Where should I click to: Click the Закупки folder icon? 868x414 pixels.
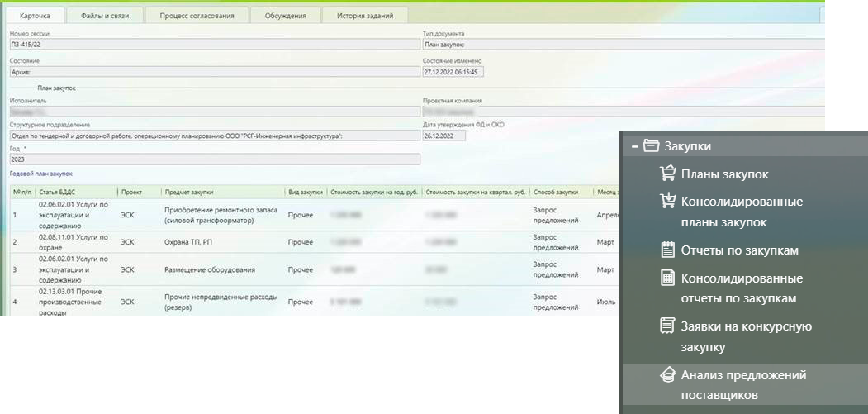pos(651,146)
